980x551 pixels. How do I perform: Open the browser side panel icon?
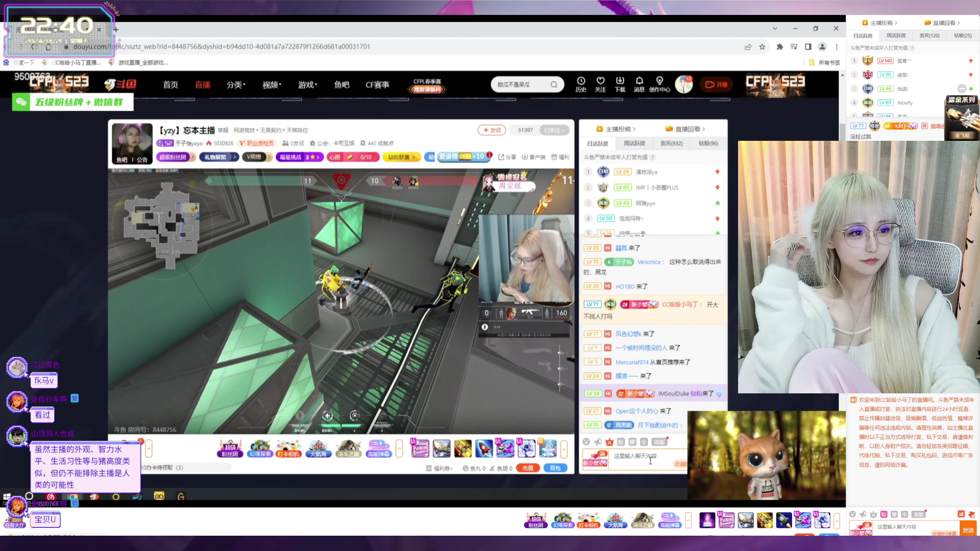808,47
